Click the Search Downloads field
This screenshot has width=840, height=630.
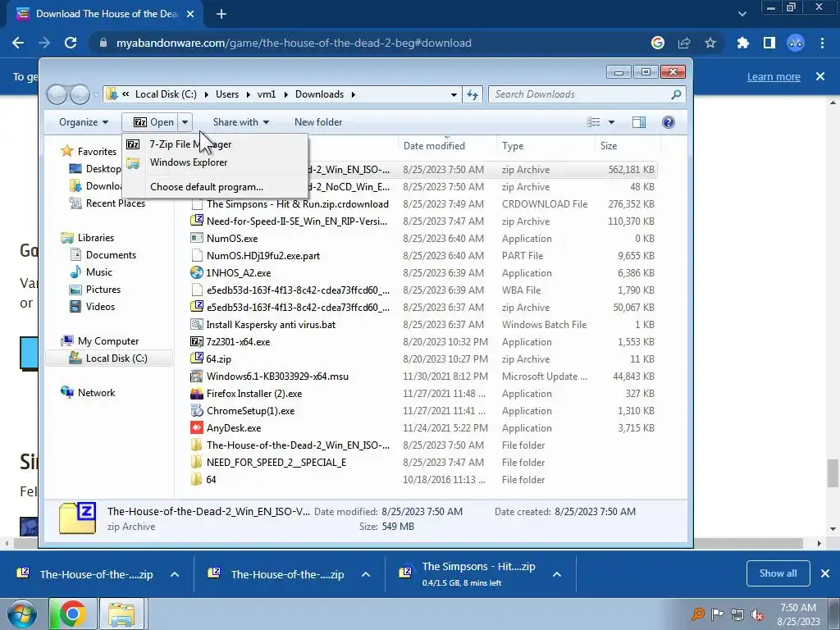(x=587, y=94)
